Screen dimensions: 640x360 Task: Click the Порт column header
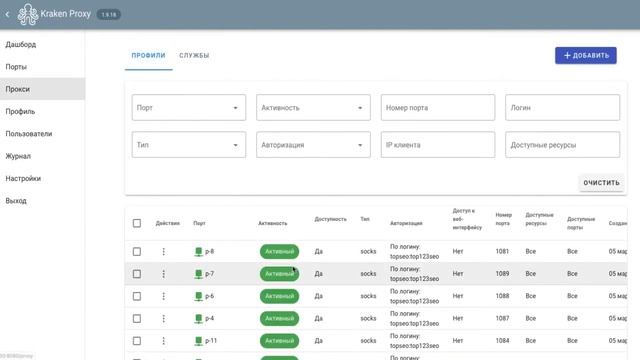point(199,223)
